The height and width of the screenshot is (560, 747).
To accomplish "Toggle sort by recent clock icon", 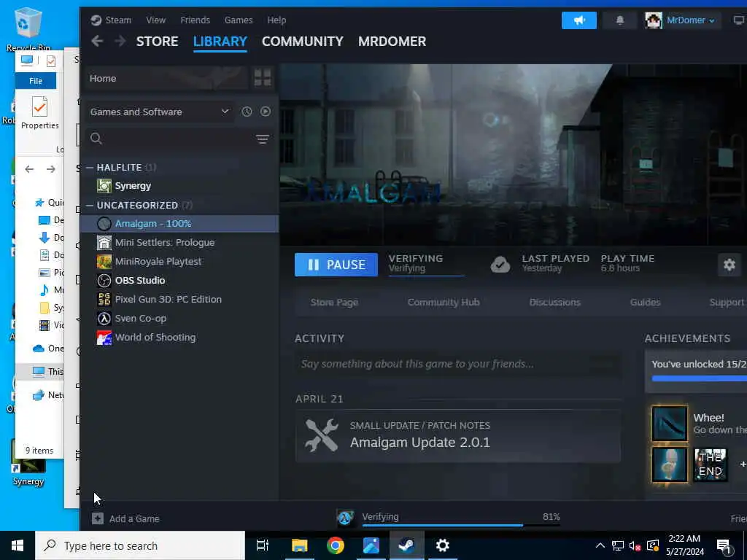I will click(247, 112).
